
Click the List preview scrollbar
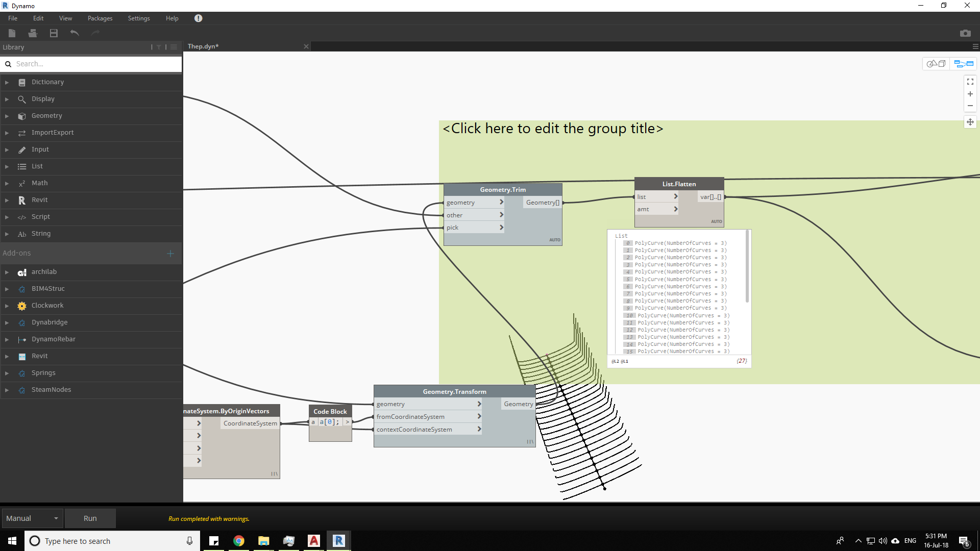(x=747, y=267)
